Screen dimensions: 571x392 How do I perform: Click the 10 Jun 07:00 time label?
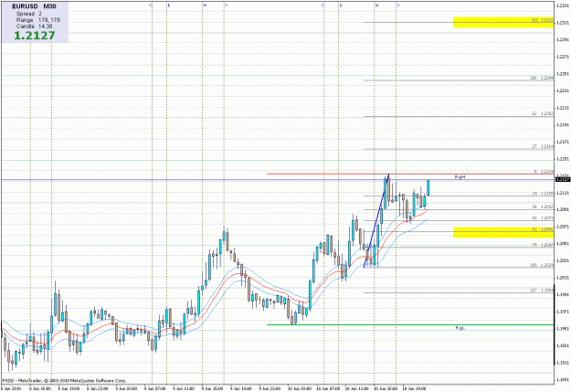click(328, 388)
